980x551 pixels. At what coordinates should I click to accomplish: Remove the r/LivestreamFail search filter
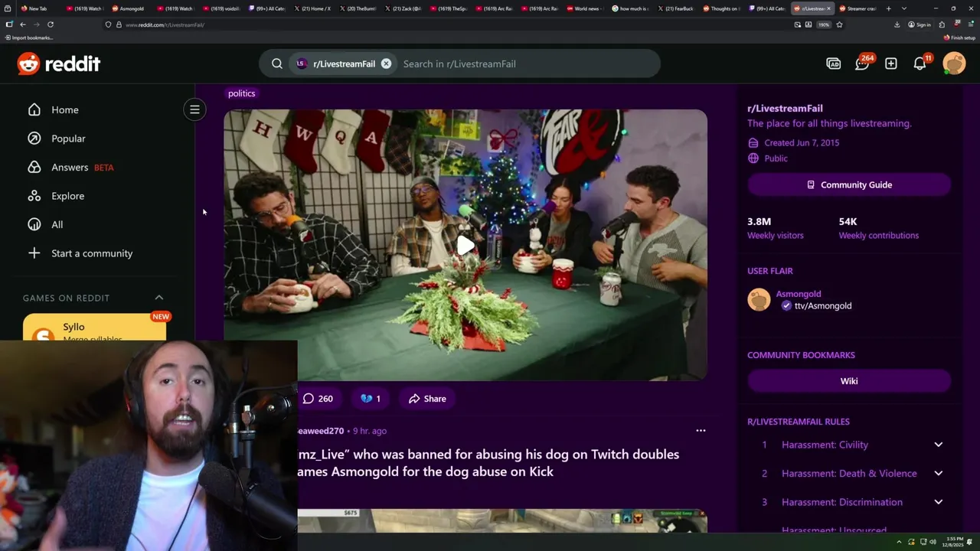click(386, 64)
